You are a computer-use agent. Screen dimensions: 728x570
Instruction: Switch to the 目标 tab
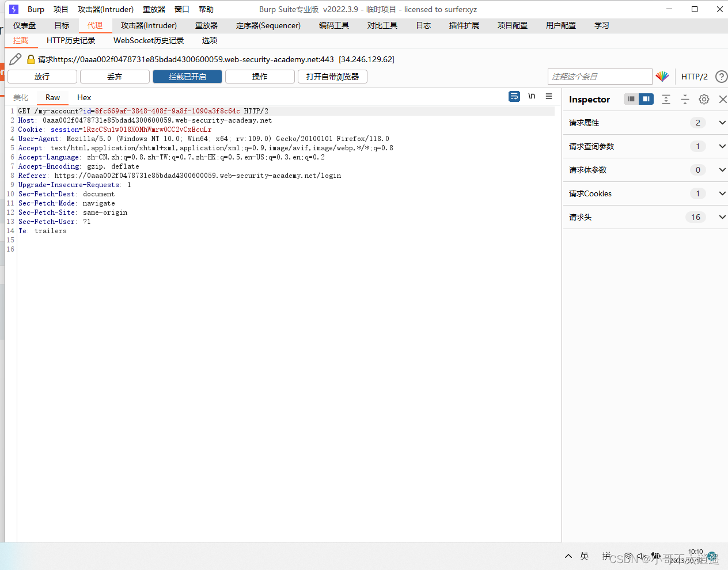pos(62,25)
